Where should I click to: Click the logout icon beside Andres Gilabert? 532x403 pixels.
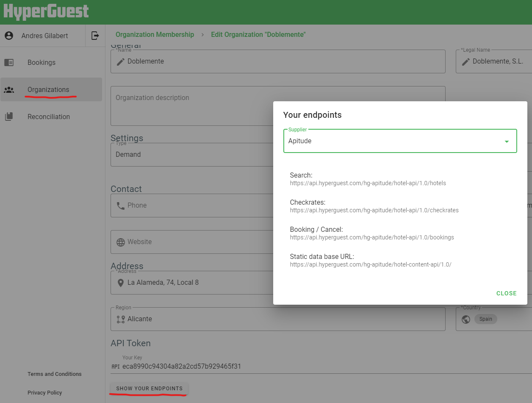(95, 36)
